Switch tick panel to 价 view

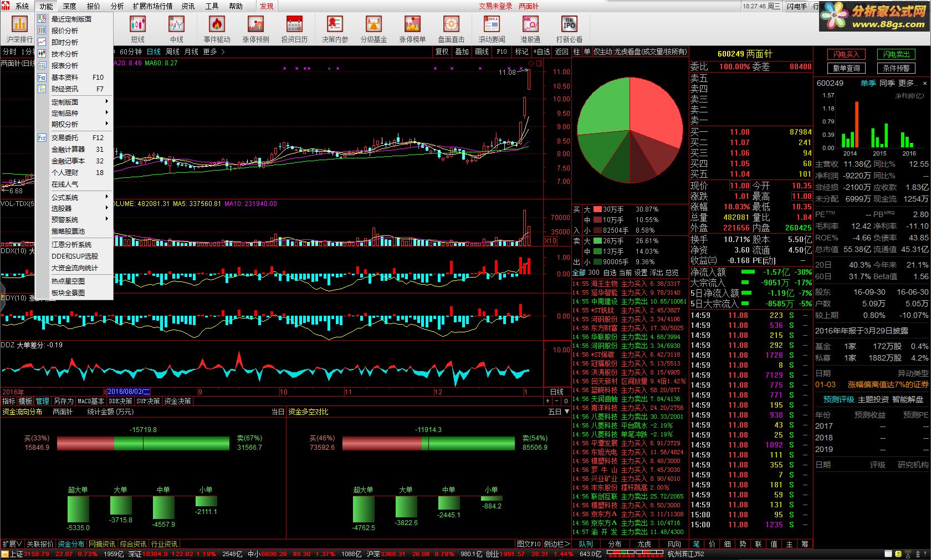point(712,544)
